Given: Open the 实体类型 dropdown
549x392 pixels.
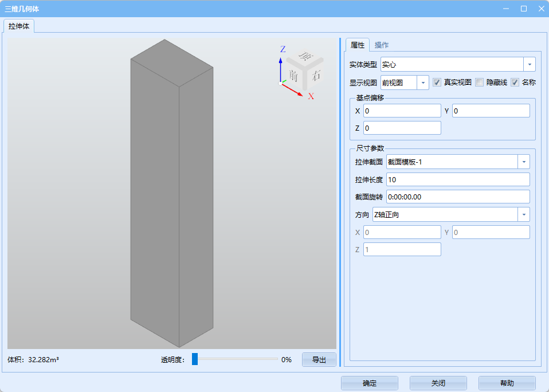Looking at the screenshot, I should coord(529,65).
